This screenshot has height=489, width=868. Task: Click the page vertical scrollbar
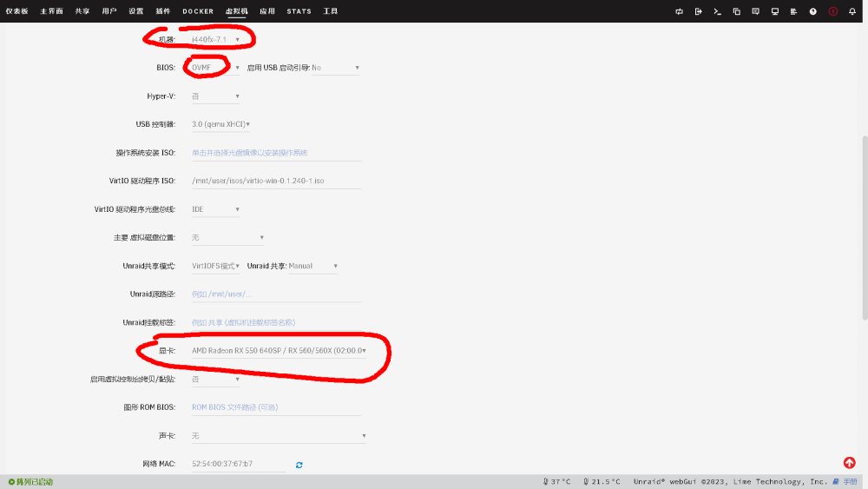pos(865,227)
